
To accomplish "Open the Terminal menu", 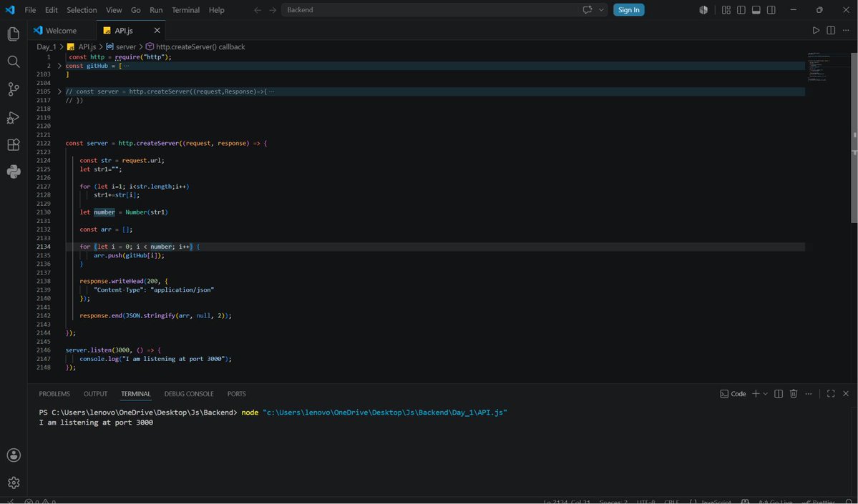I will pyautogui.click(x=185, y=10).
